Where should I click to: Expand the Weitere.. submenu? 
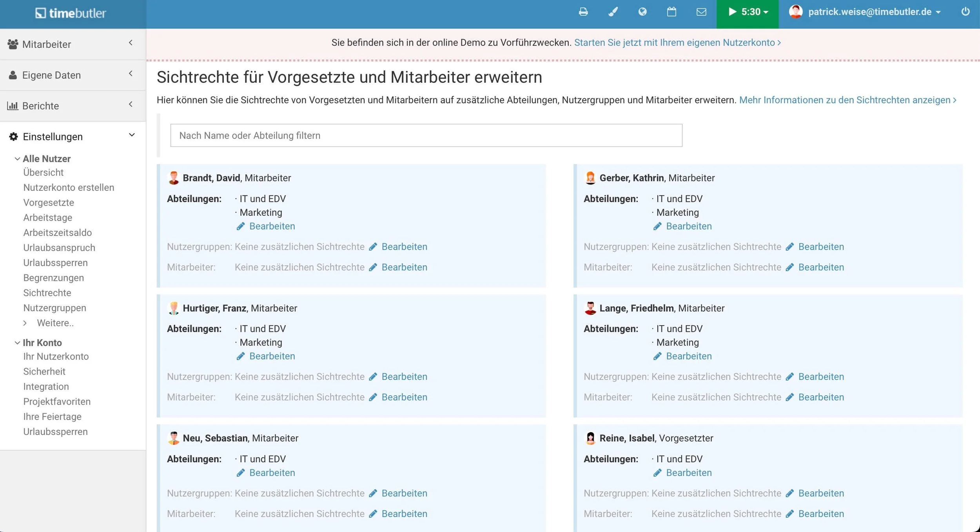(x=55, y=323)
